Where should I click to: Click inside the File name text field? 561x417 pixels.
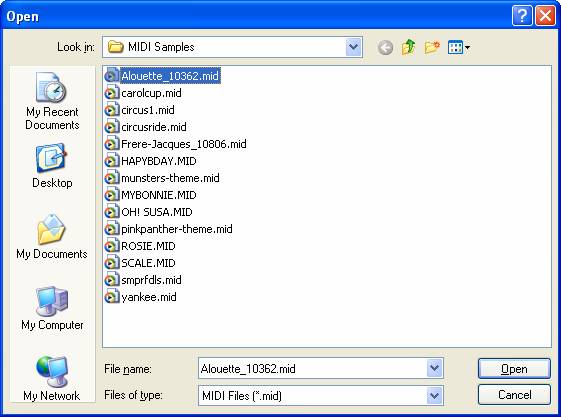tap(313, 368)
